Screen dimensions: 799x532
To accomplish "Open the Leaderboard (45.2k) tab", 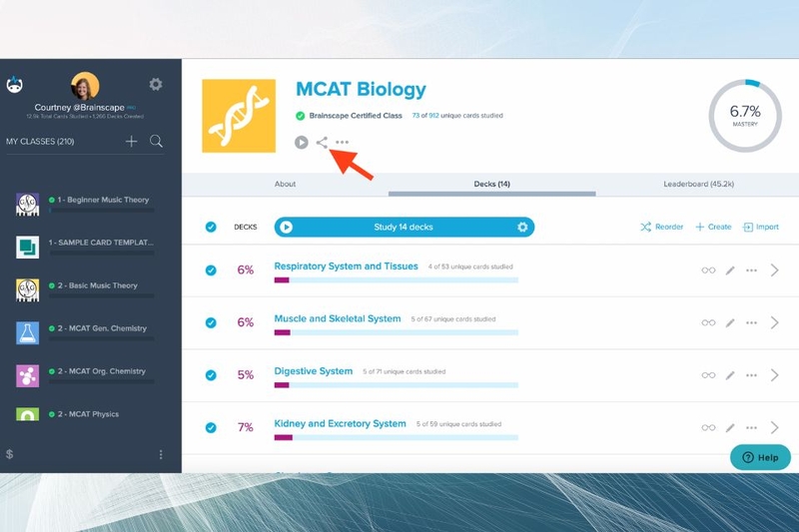I will pos(698,184).
